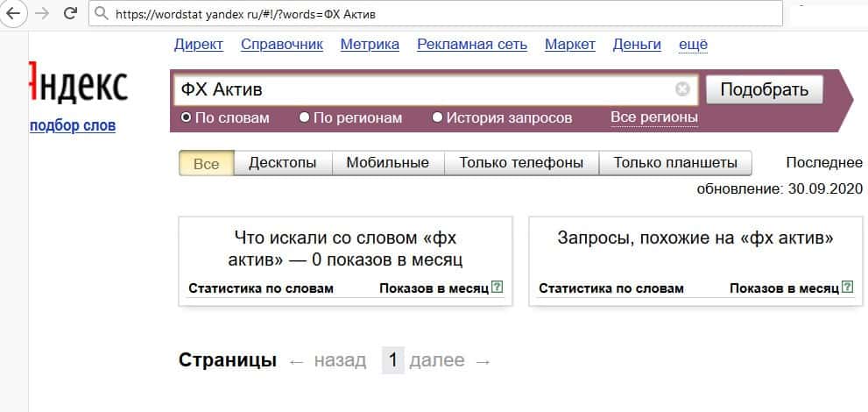The height and width of the screenshot is (412, 868).
Task: Open the 'Рекламная сеть' link
Action: point(472,45)
